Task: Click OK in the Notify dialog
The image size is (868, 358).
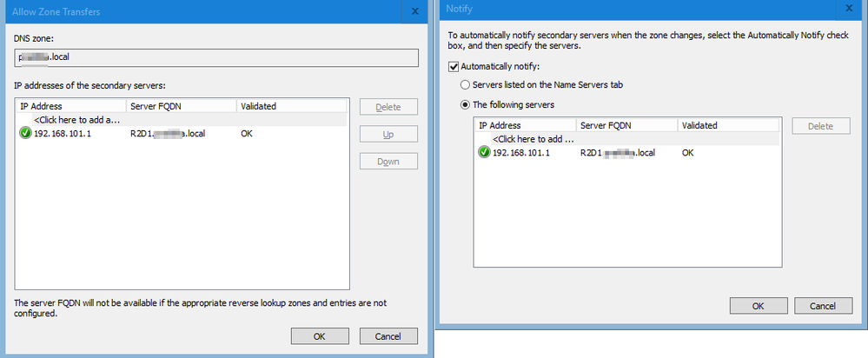Action: point(758,306)
